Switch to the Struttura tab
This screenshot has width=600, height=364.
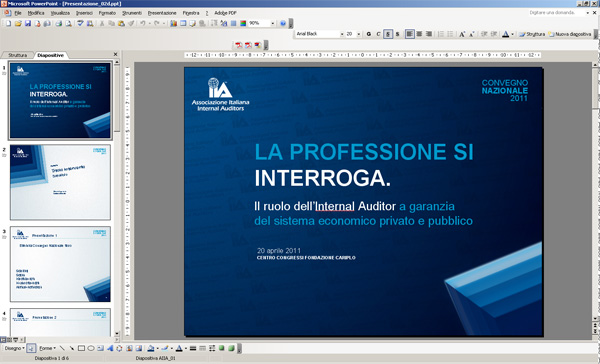click(18, 55)
